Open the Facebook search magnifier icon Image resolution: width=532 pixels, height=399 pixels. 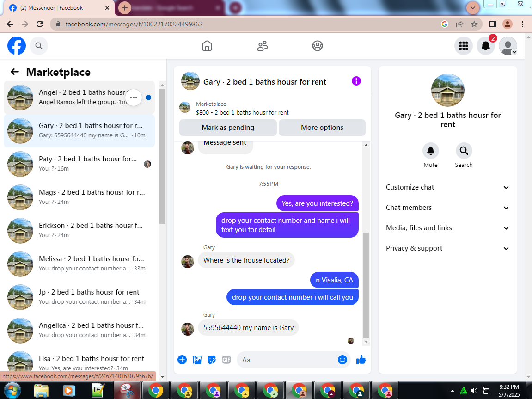click(39, 46)
